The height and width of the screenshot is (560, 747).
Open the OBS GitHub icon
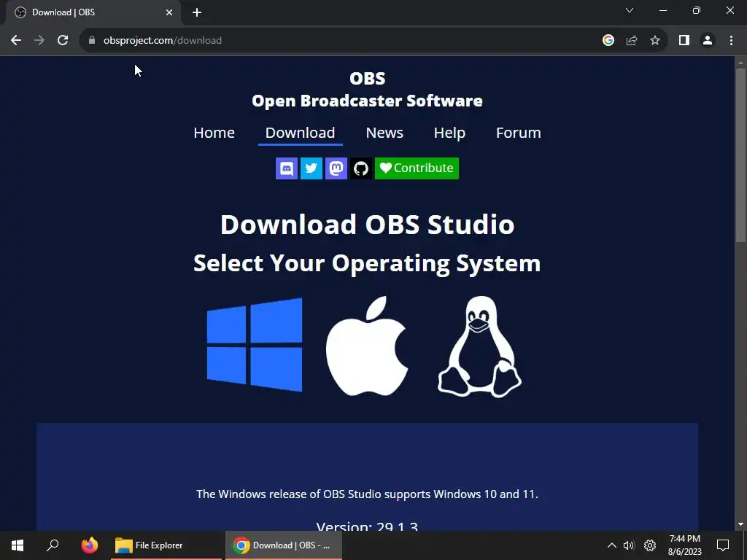click(x=361, y=168)
